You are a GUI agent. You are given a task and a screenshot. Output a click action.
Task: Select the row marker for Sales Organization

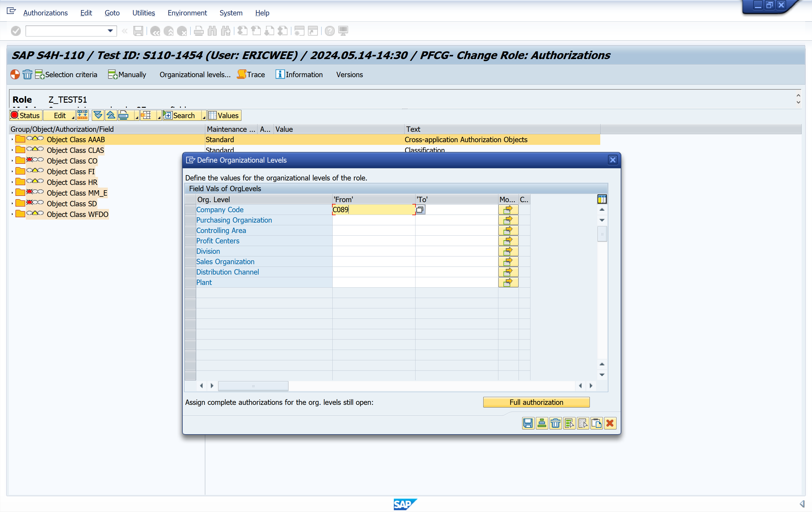click(190, 261)
